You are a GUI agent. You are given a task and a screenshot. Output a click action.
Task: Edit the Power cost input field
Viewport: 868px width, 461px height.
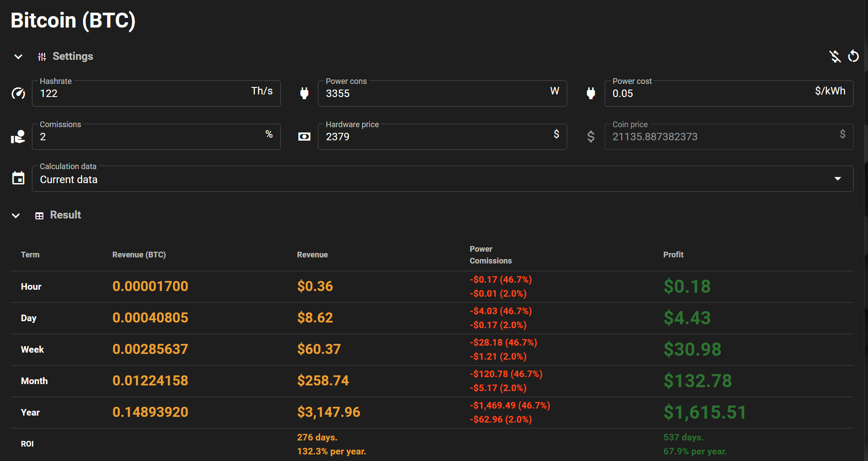click(729, 94)
